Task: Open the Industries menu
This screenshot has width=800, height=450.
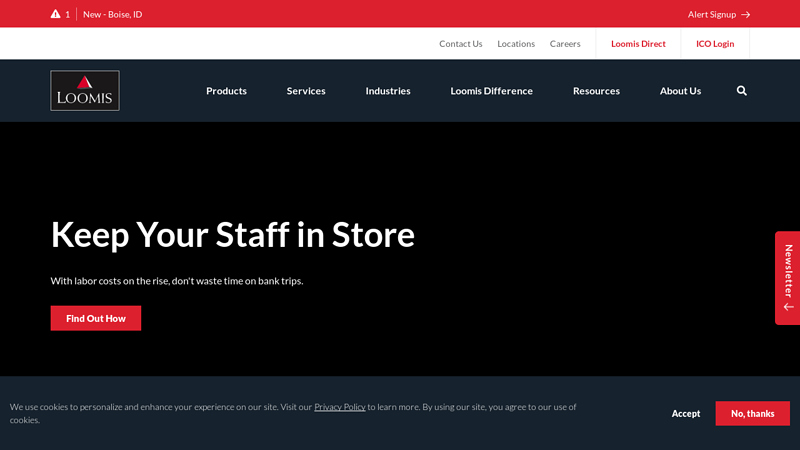Action: 388,91
